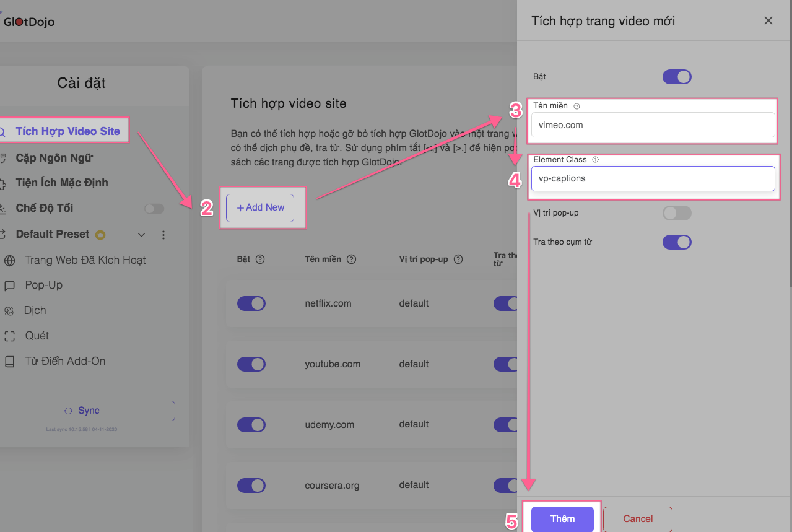Click the Cặp Ngôn Ngữ icon
This screenshot has height=532, width=792.
point(3,157)
